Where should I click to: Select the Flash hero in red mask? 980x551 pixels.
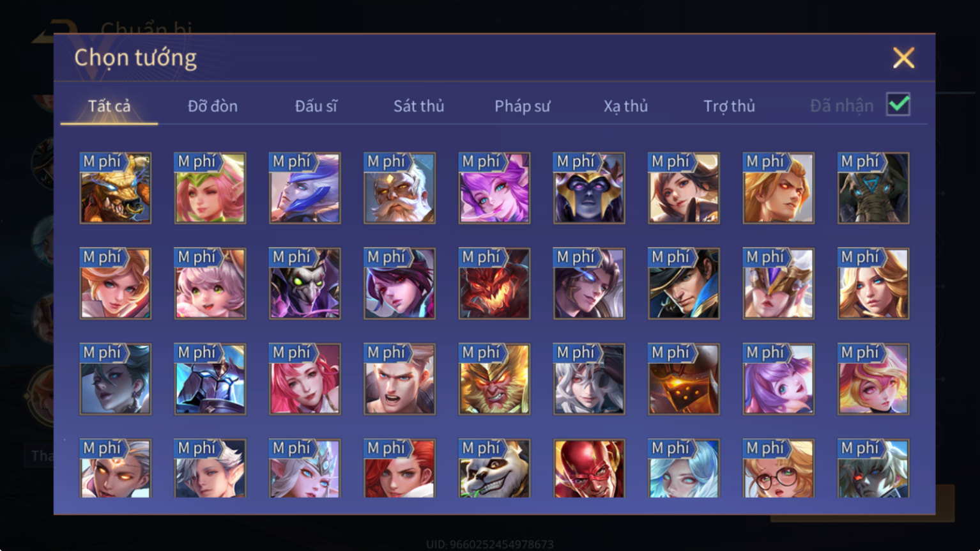[x=589, y=468]
